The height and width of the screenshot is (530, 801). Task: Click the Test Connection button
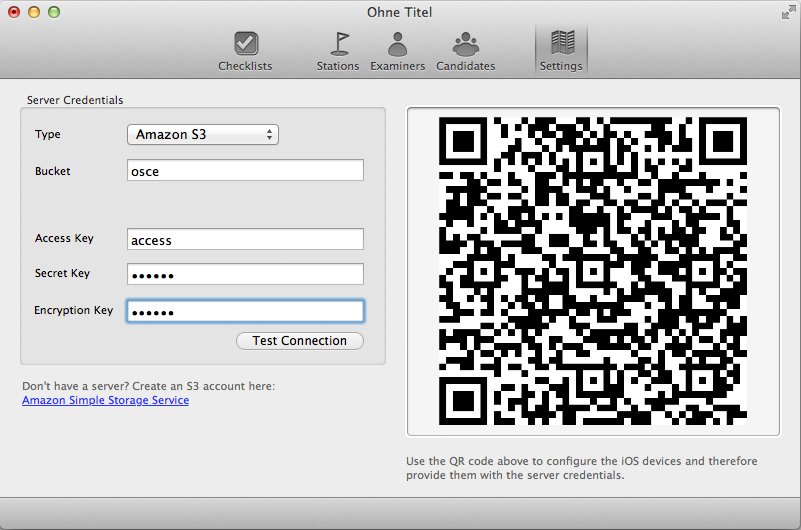coord(300,341)
